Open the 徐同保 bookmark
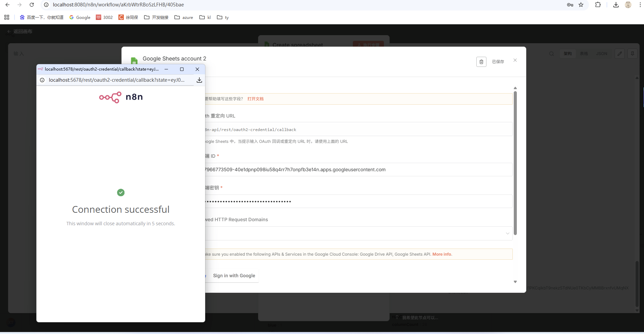 point(129,17)
